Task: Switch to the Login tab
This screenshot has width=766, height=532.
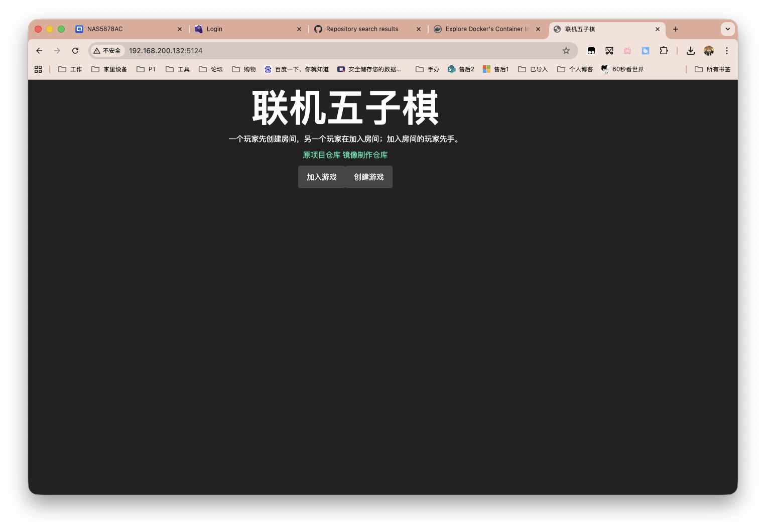Action: coord(215,29)
